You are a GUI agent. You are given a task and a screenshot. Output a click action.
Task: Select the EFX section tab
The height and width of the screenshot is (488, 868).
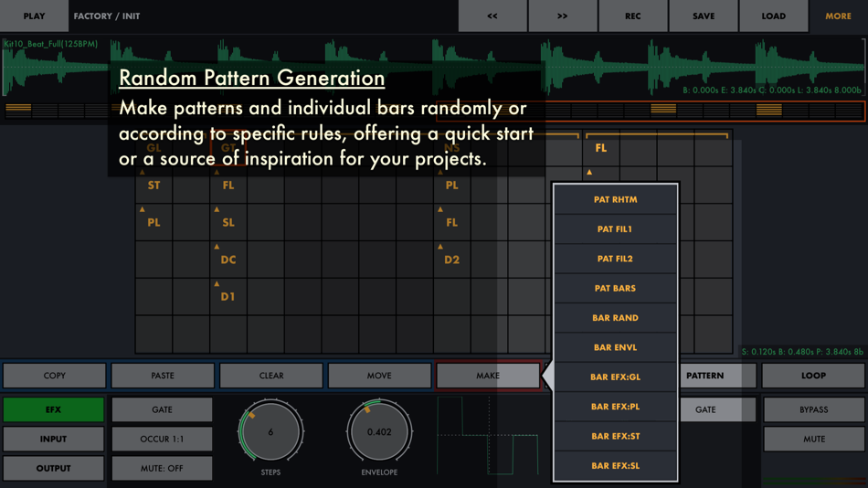coord(53,410)
